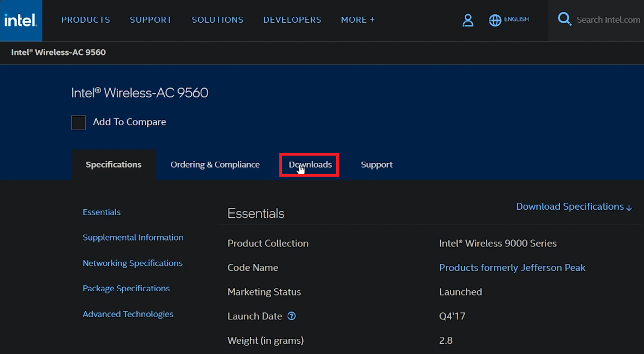Select Advanced Technologies in the sidebar

[128, 314]
